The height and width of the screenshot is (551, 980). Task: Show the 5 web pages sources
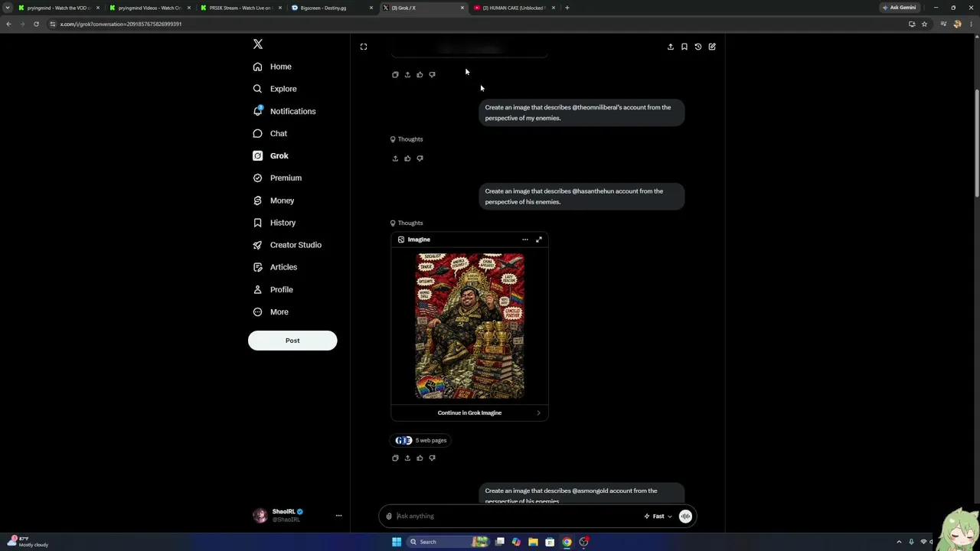[x=420, y=441]
